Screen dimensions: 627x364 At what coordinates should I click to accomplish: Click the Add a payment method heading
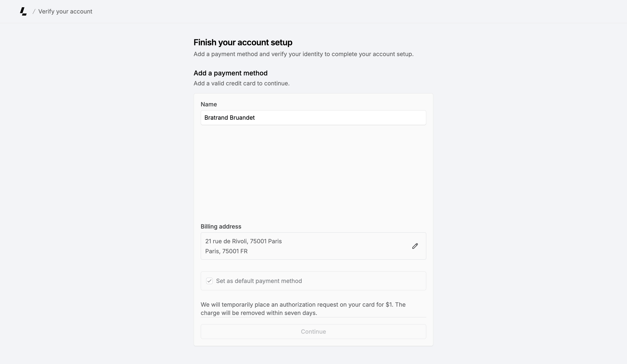230,73
